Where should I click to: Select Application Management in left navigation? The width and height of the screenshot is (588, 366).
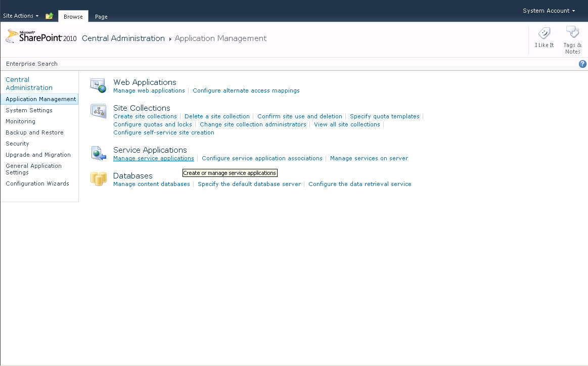39,99
